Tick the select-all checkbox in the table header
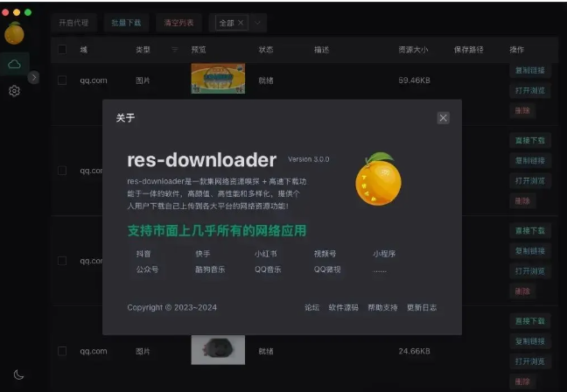This screenshot has width=567, height=392. click(x=62, y=50)
